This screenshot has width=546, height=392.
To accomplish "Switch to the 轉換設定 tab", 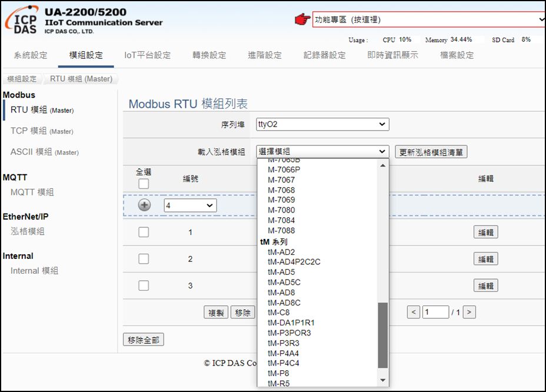I will pos(209,55).
